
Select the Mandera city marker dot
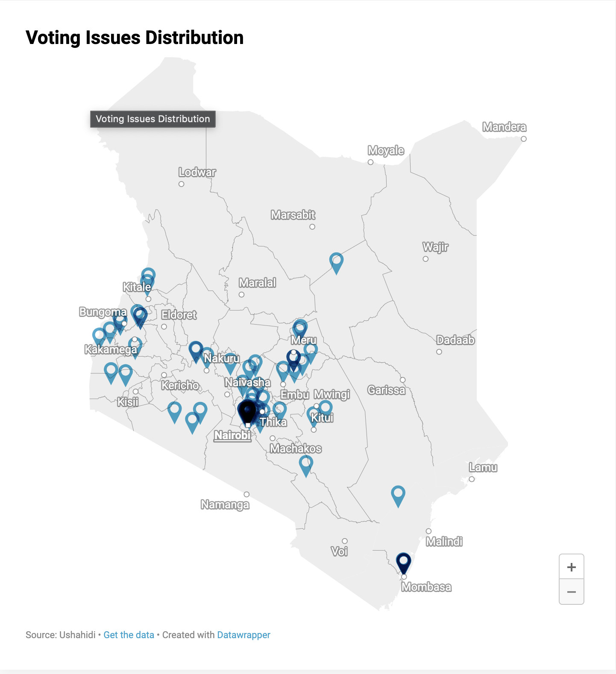pyautogui.click(x=524, y=139)
